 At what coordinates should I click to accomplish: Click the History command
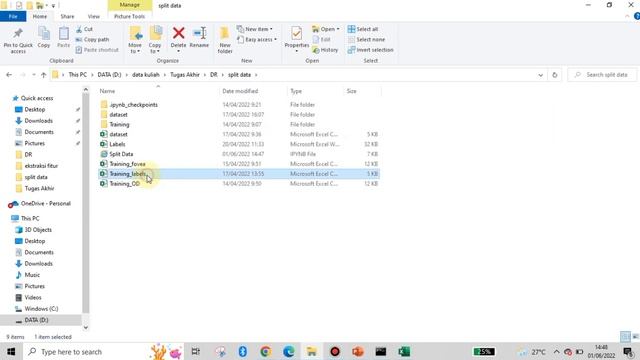pyautogui.click(x=325, y=50)
